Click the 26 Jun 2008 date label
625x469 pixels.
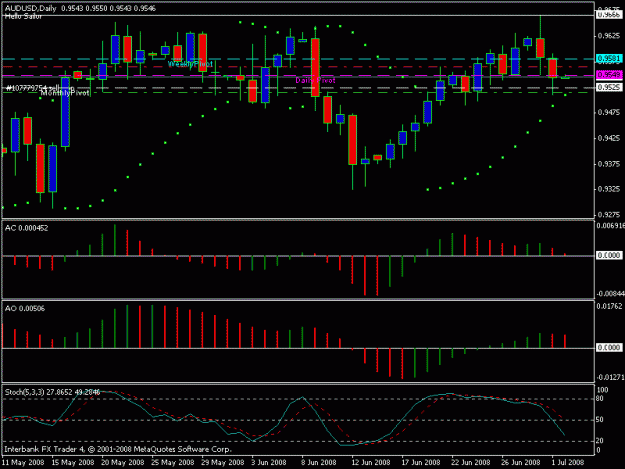[520, 462]
